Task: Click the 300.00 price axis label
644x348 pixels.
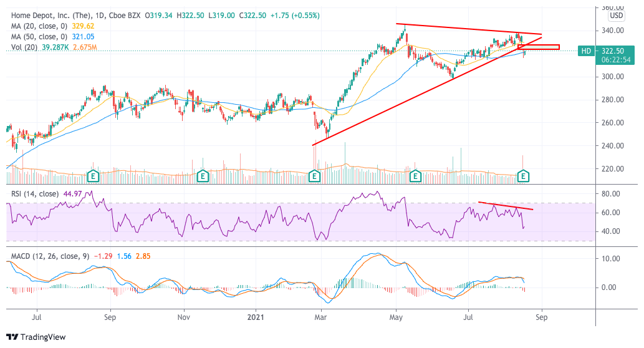Action: [x=613, y=77]
